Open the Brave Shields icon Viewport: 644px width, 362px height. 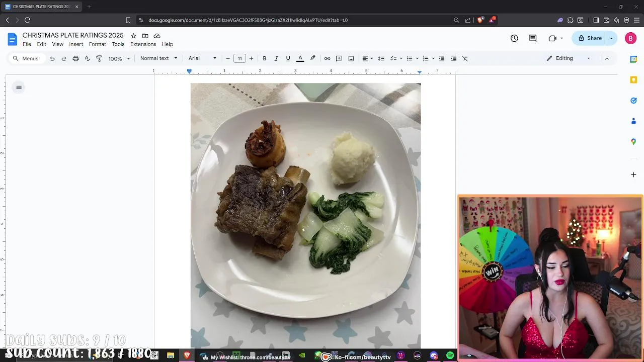coord(480,20)
